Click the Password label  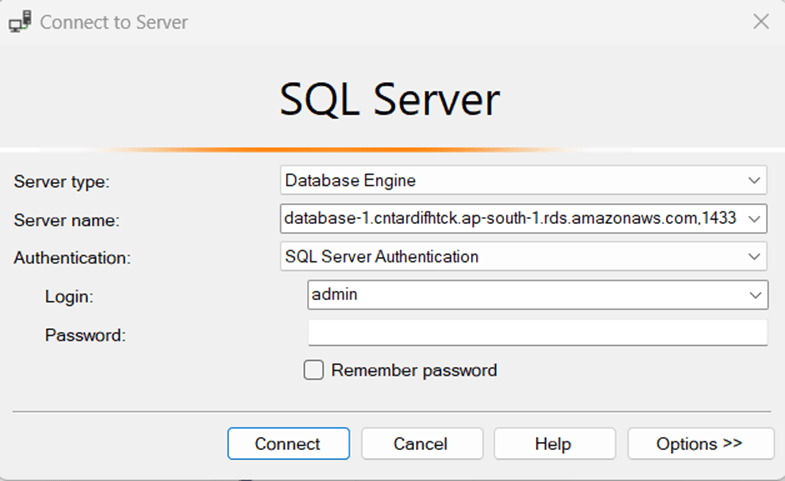[x=85, y=335]
